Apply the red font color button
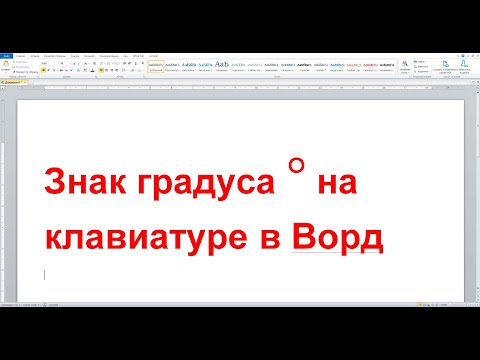 click(92, 70)
